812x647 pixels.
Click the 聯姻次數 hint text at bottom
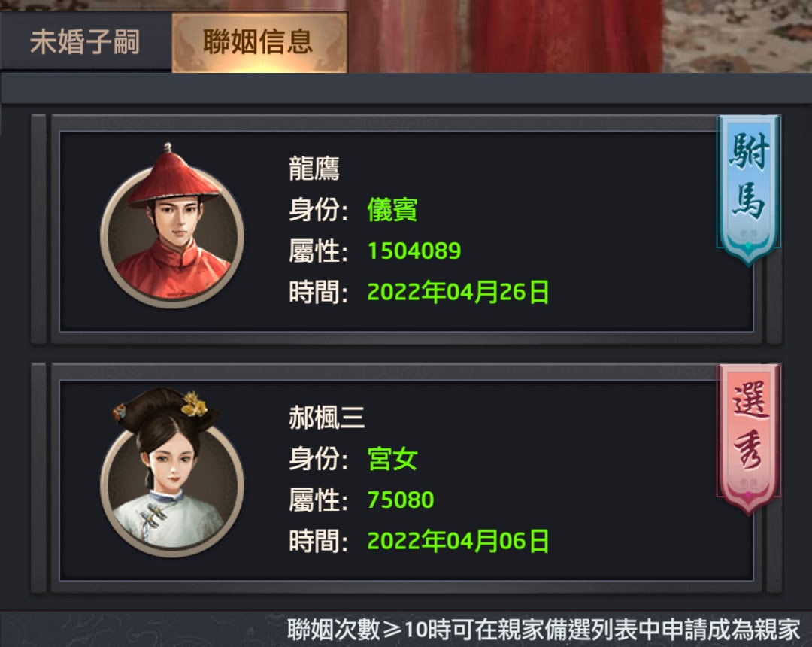click(544, 630)
